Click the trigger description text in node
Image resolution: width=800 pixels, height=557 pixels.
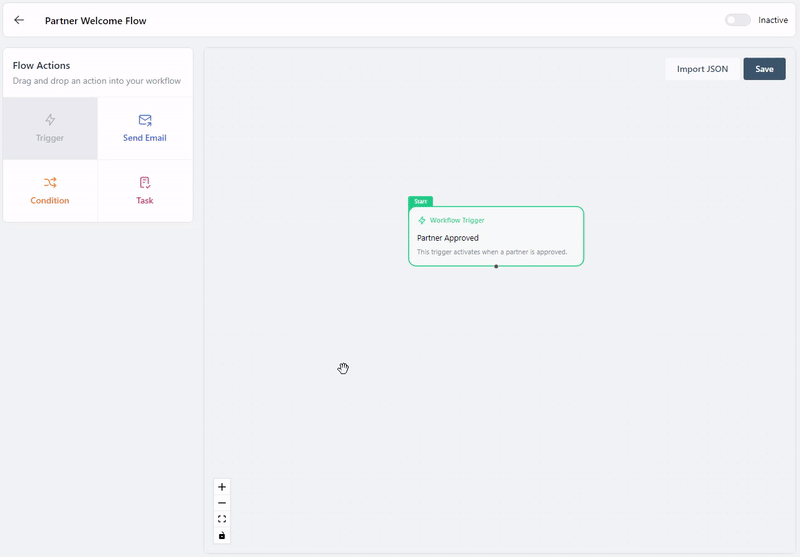tap(492, 252)
